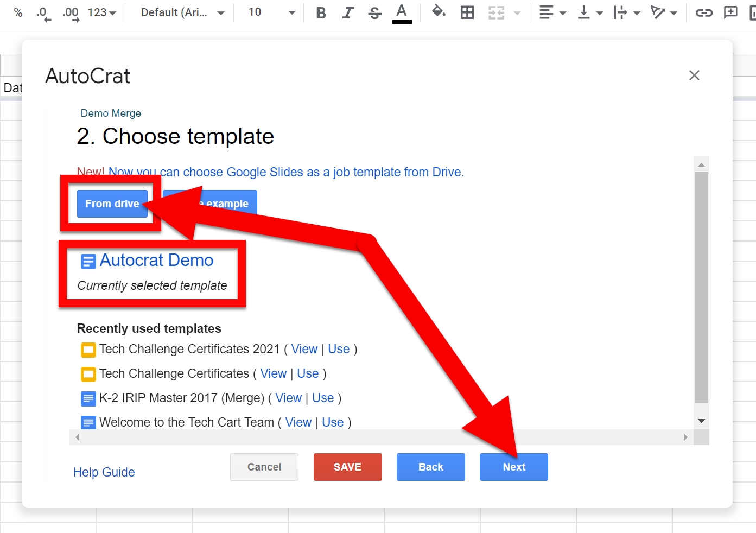The height and width of the screenshot is (533, 756).
Task: Click the vertical scrollbar thumb in template list
Action: (x=702, y=288)
